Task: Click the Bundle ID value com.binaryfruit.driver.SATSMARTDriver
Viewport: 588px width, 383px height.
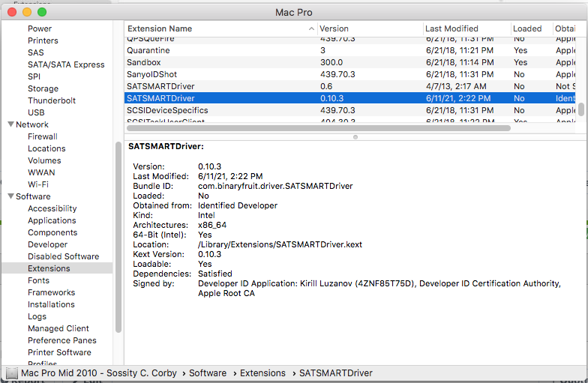Action: tap(275, 186)
